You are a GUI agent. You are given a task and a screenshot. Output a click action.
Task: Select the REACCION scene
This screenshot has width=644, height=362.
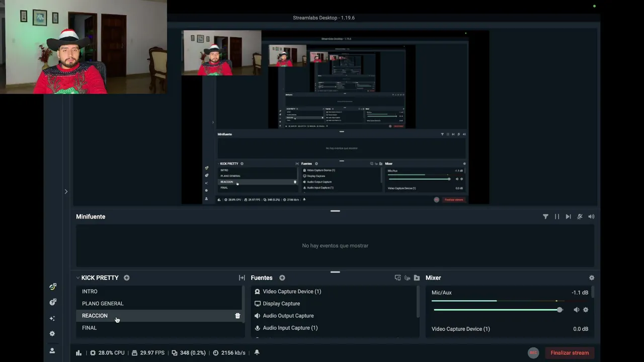click(160, 316)
